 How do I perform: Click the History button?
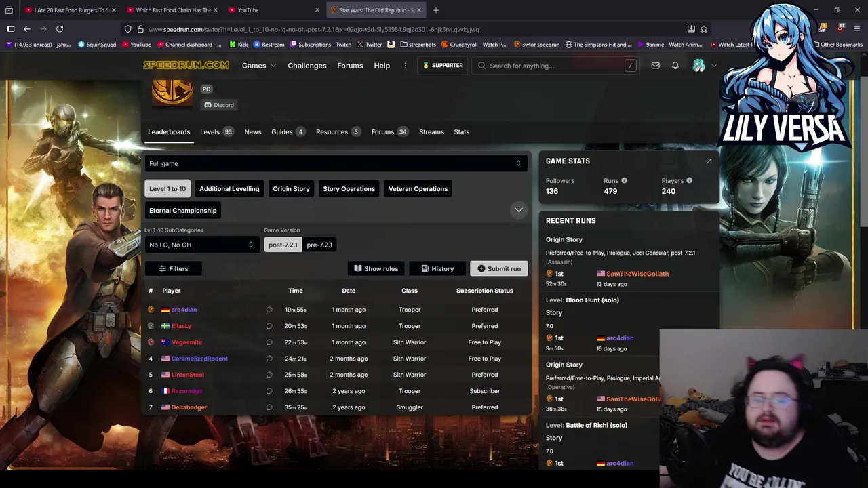click(x=437, y=269)
